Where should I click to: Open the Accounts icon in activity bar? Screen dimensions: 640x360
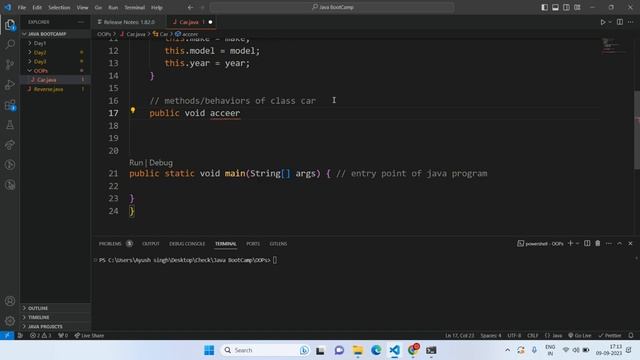[x=10, y=301]
